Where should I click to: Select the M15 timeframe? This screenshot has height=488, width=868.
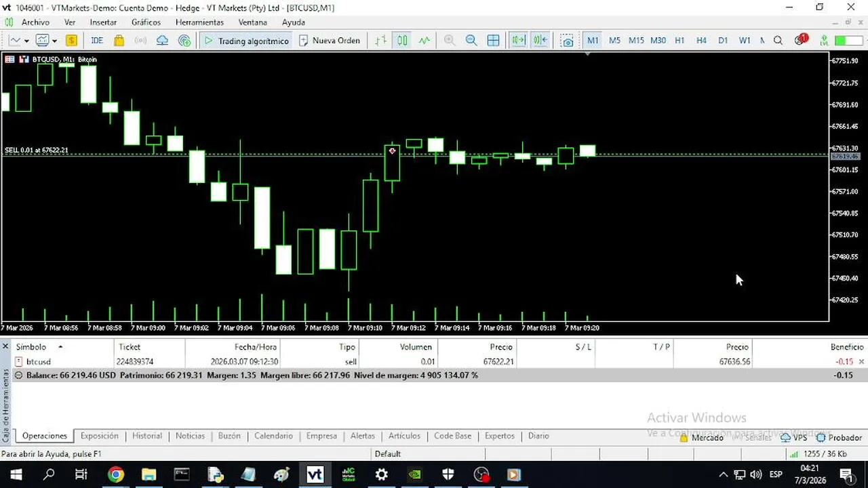(636, 41)
